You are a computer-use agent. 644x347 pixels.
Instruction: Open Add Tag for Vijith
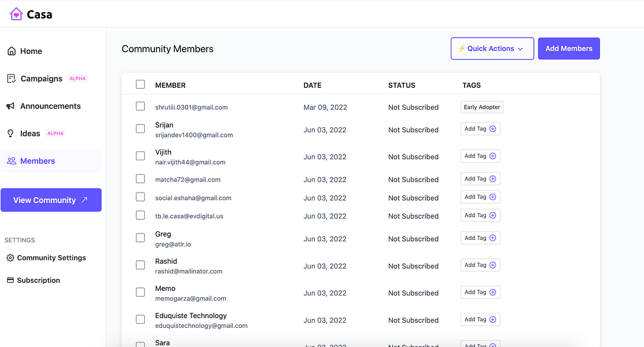(480, 156)
